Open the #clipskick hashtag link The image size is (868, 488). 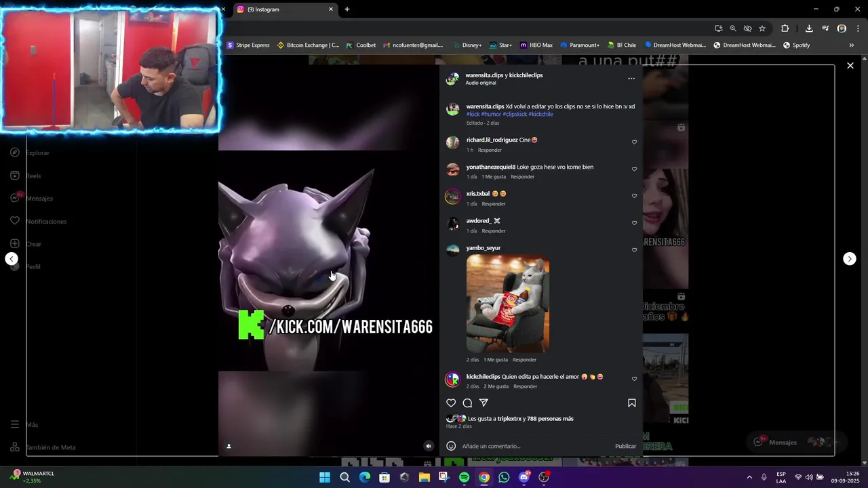pyautogui.click(x=514, y=114)
